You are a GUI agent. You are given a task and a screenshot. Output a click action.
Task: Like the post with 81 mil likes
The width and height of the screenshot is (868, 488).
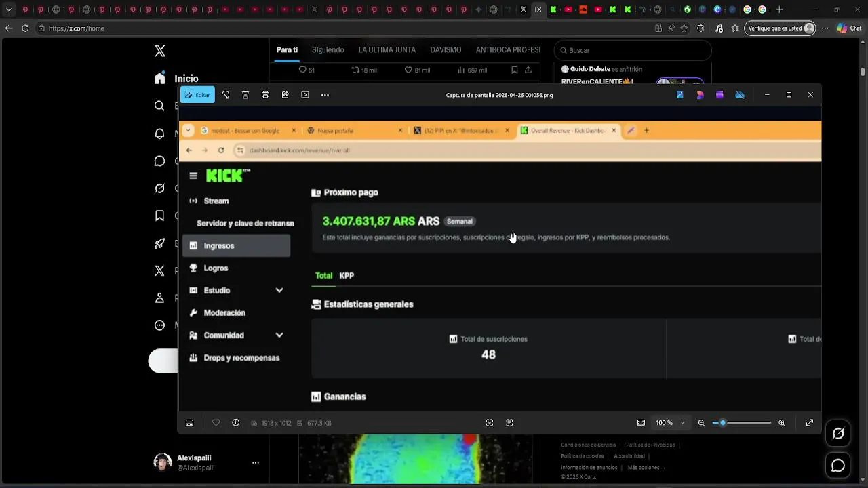pos(418,70)
